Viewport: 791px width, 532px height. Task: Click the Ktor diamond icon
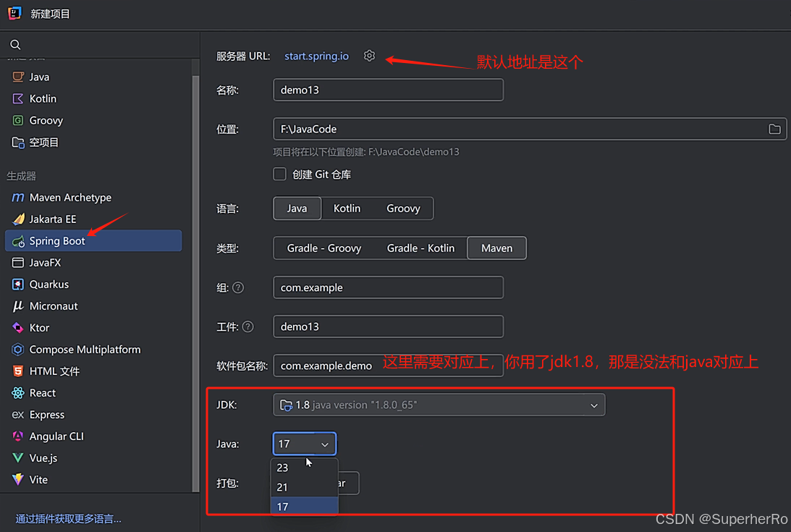[x=18, y=328]
